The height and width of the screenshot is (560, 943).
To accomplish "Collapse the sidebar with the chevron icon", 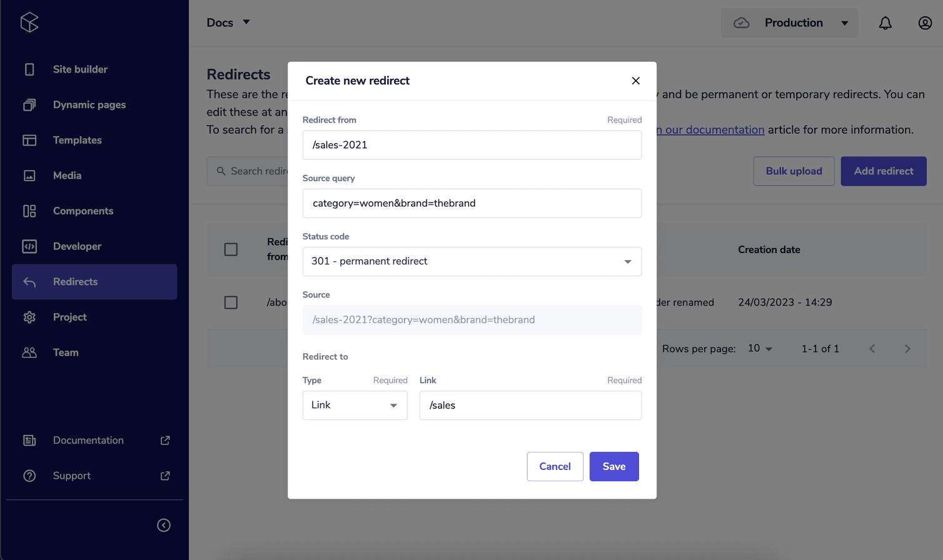I will tap(163, 525).
